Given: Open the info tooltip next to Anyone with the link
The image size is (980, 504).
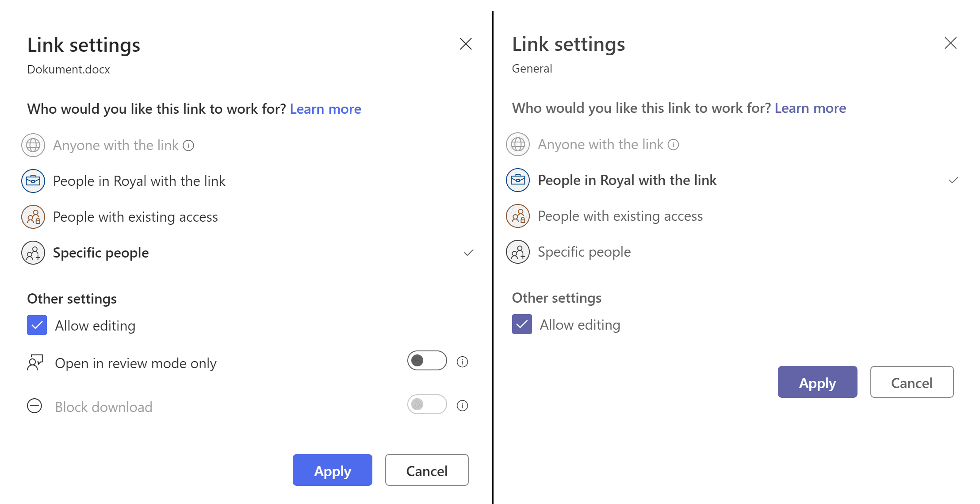Looking at the screenshot, I should coord(188,145).
